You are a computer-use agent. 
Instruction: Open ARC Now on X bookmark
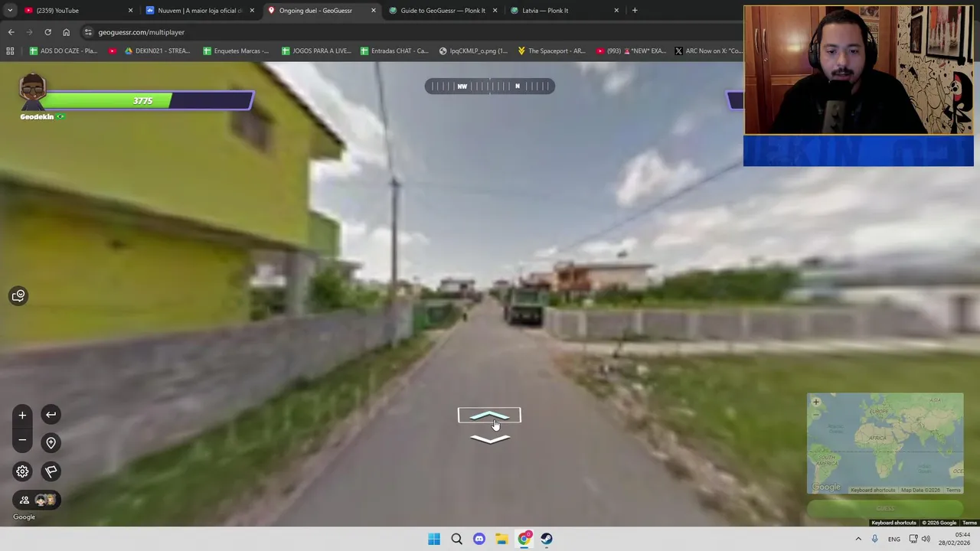708,51
